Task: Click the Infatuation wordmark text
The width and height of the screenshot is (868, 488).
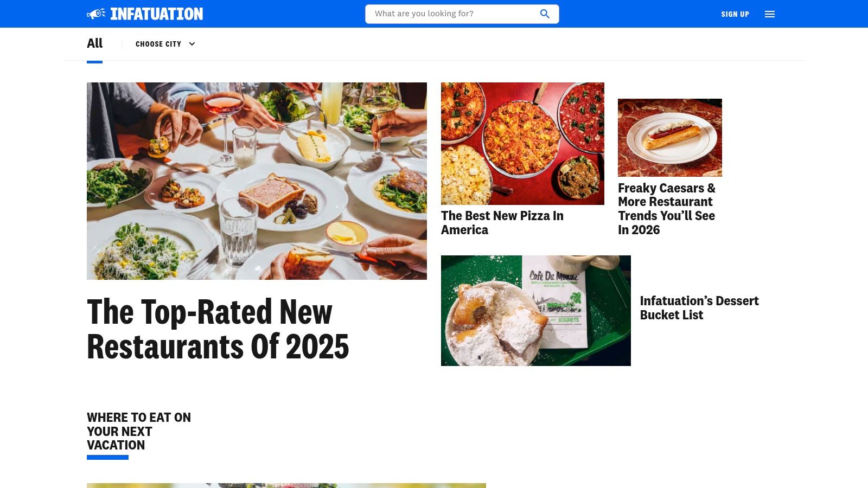Action: click(x=157, y=14)
